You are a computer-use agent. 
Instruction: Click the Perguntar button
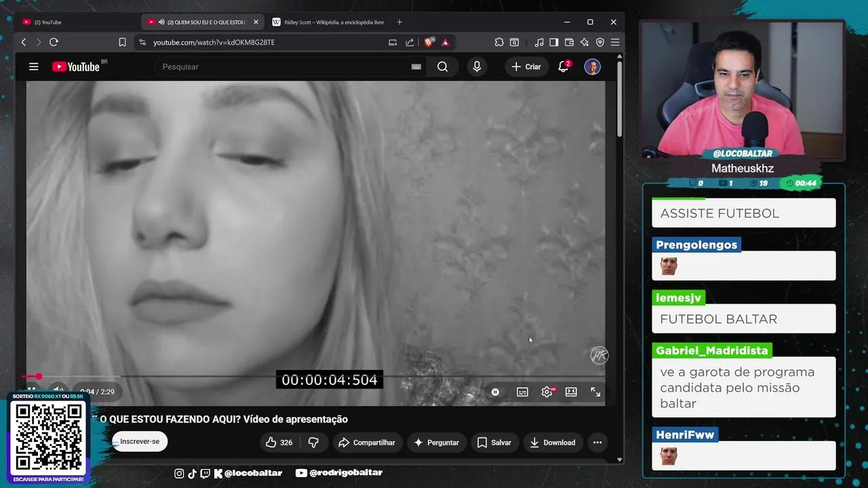pos(436,443)
